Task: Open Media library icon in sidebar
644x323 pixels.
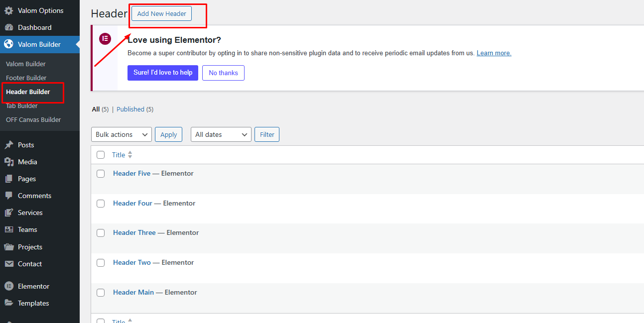Action: click(x=8, y=162)
